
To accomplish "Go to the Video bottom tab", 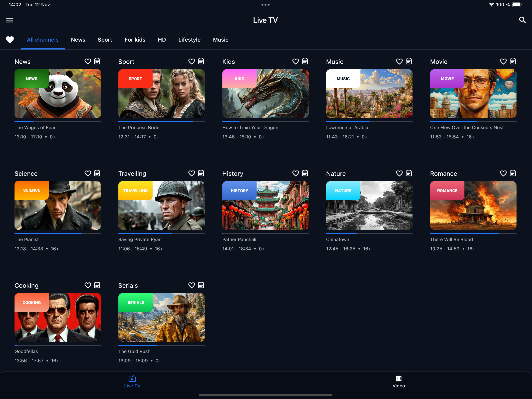I will click(x=399, y=382).
